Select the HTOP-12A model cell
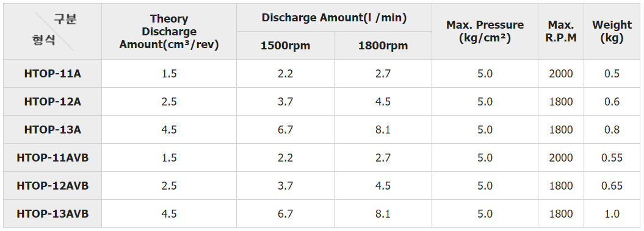 coord(52,102)
